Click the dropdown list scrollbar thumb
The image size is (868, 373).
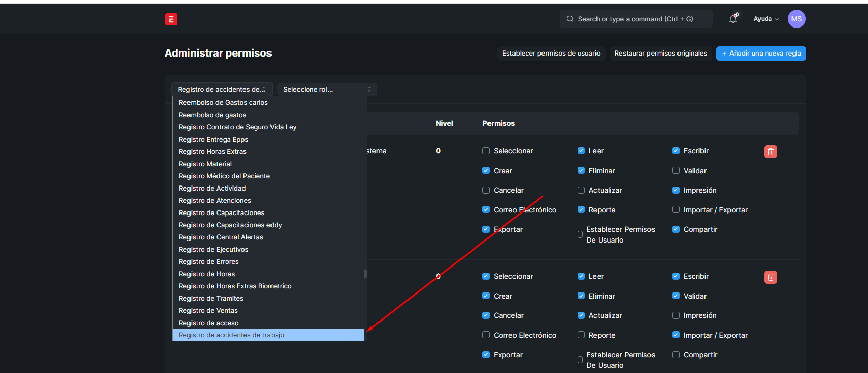click(365, 274)
